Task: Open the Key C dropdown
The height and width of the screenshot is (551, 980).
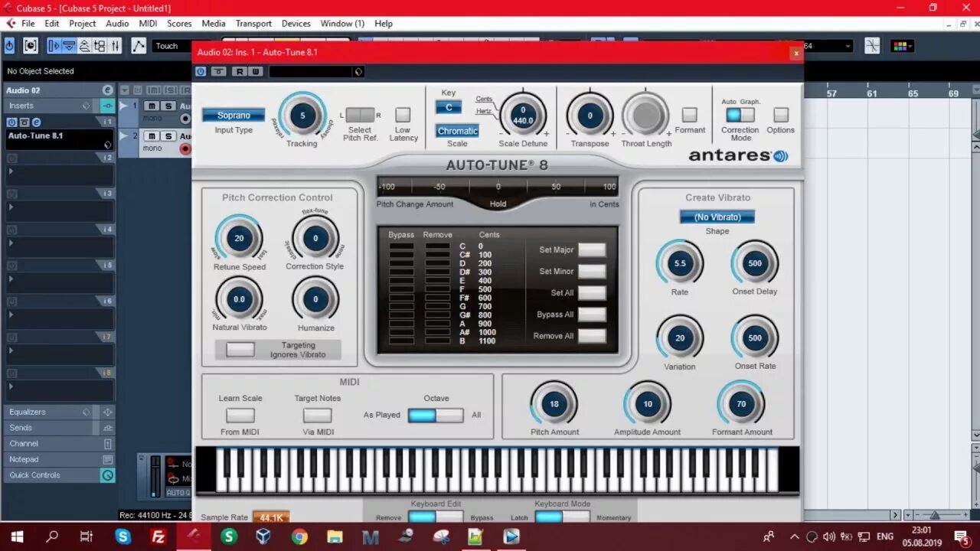Action: 449,107
